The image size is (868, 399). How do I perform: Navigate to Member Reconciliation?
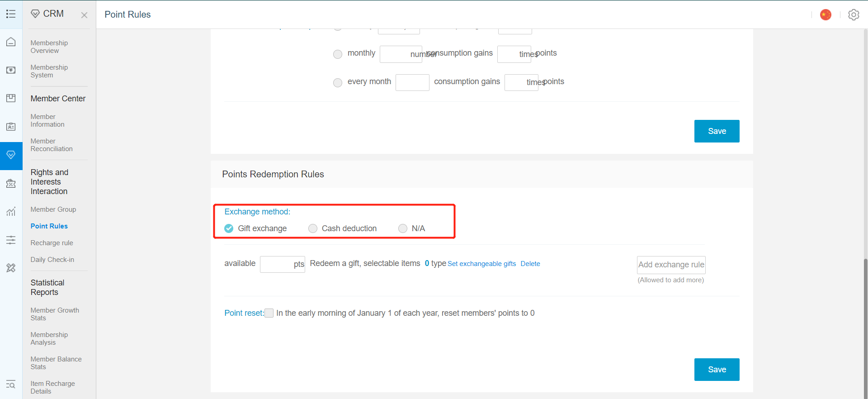[x=52, y=145]
